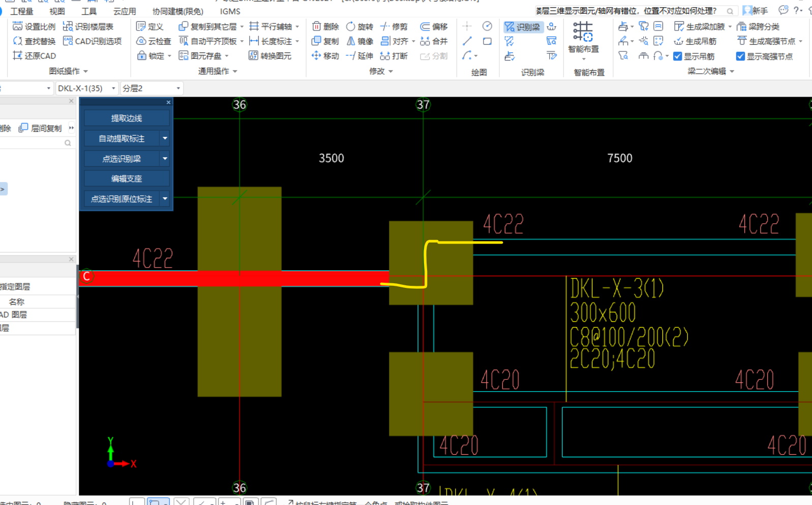Viewport: 812px width, 505px height.
Task: Click 还原CAD restore tool
Action: (34, 56)
